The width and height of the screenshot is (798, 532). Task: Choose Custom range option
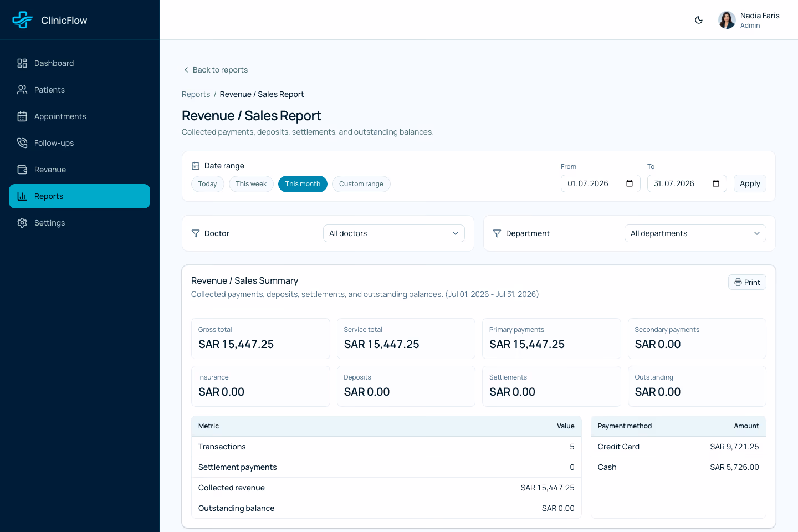coord(361,184)
